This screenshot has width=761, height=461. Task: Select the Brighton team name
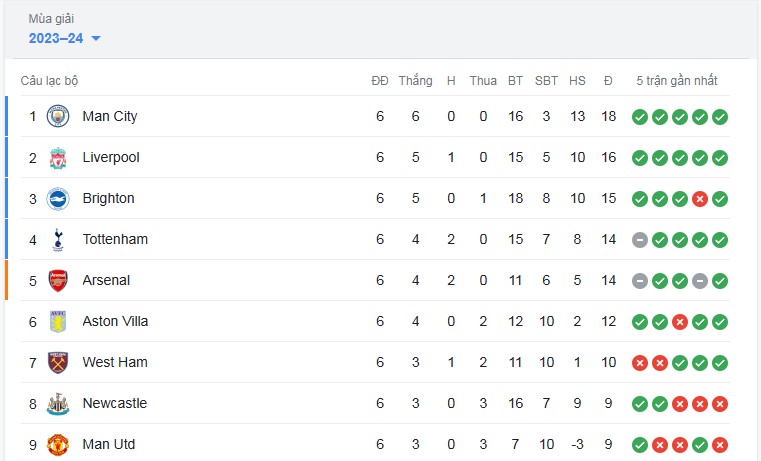pos(108,199)
